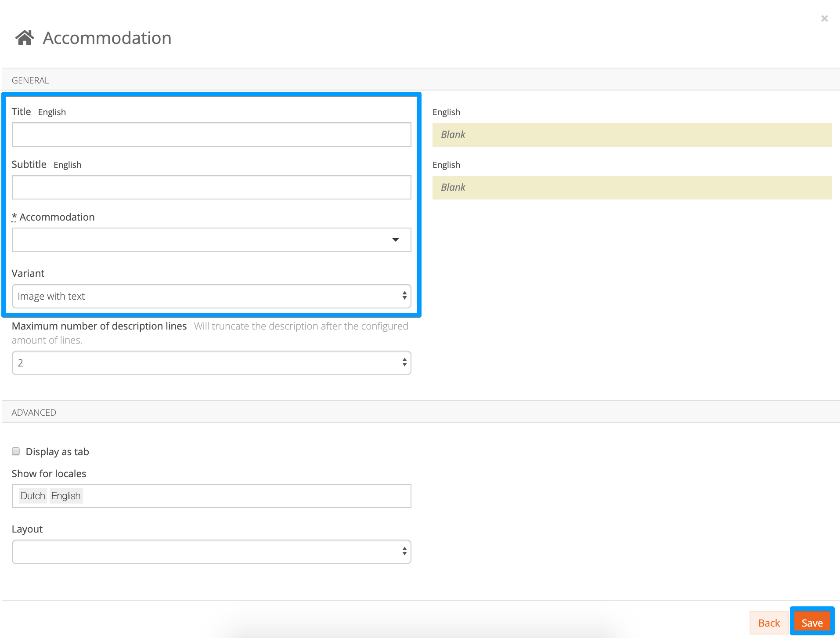The image size is (840, 638).
Task: Open the maximum description lines dropdown
Action: point(211,363)
